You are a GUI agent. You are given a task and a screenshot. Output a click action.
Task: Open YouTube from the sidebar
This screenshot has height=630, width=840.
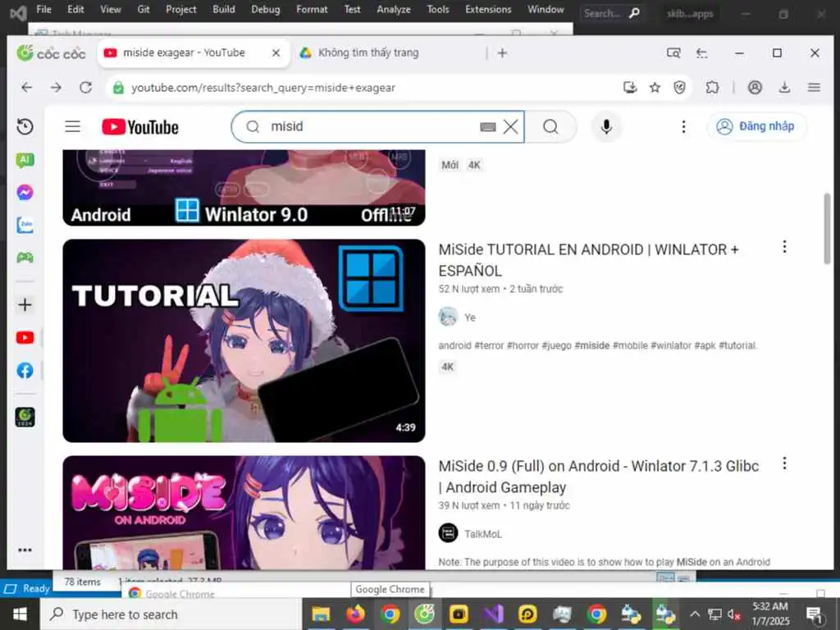[25, 337]
